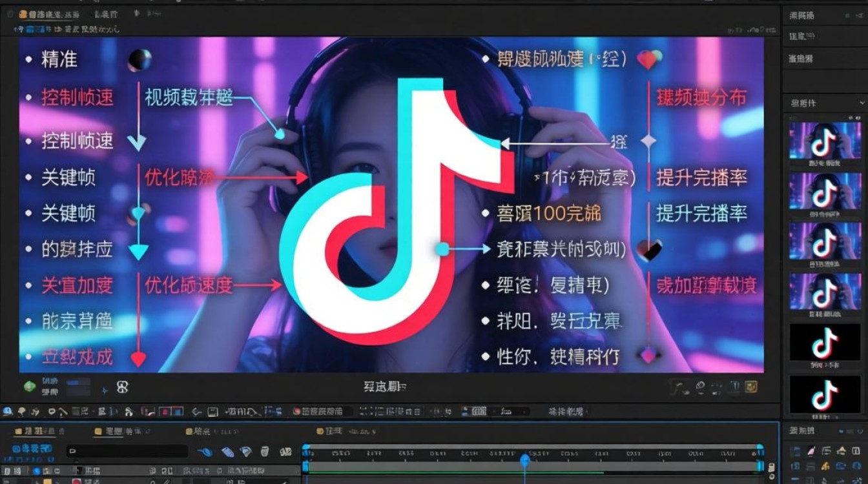Open the first row in the top right panel
Image resolution: width=868 pixels, height=484 pixels.
825,15
